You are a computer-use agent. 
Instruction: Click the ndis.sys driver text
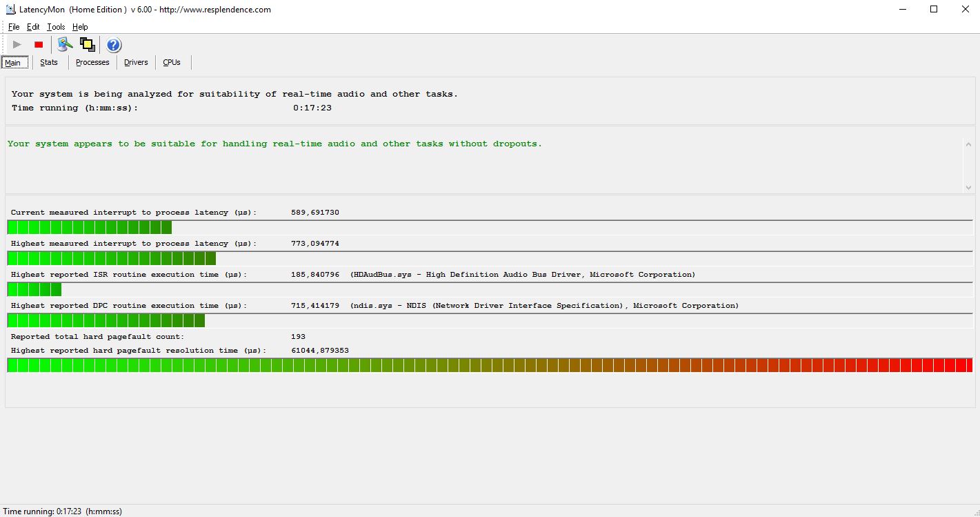tap(544, 306)
